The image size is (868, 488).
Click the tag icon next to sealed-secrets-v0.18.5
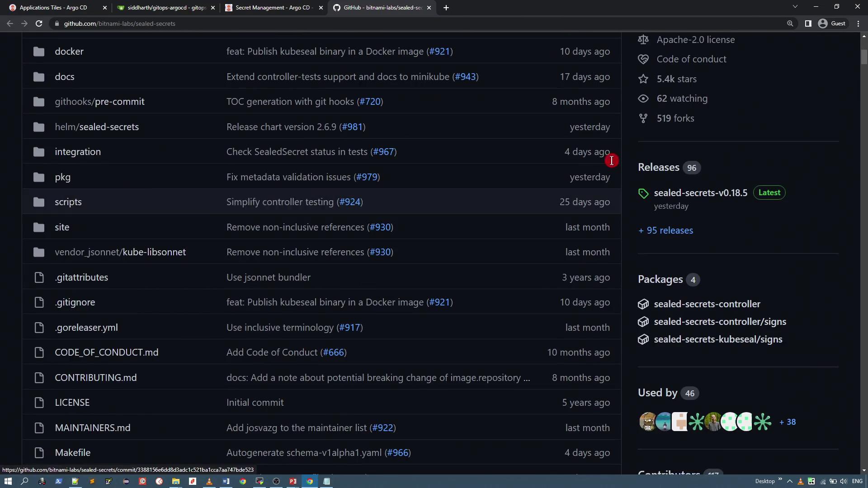643,193
